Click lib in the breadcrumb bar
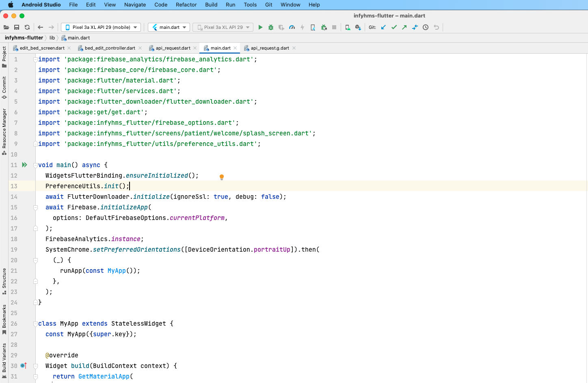 [52, 37]
